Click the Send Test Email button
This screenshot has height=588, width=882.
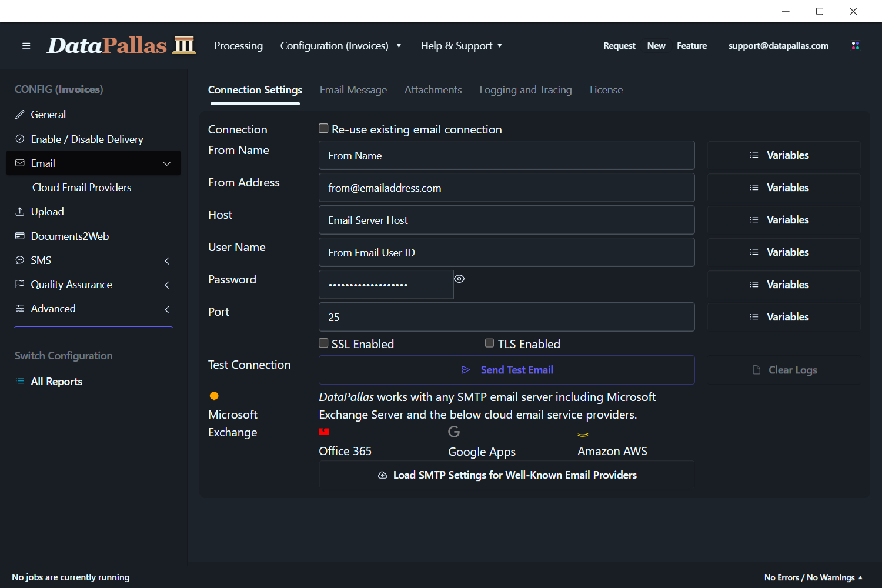pyautogui.click(x=507, y=370)
